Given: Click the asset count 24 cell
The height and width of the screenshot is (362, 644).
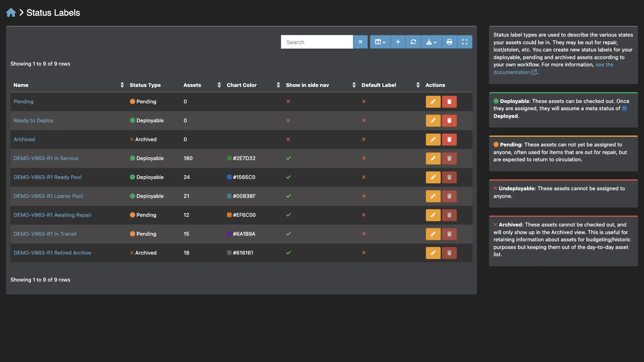Looking at the screenshot, I should point(187,177).
